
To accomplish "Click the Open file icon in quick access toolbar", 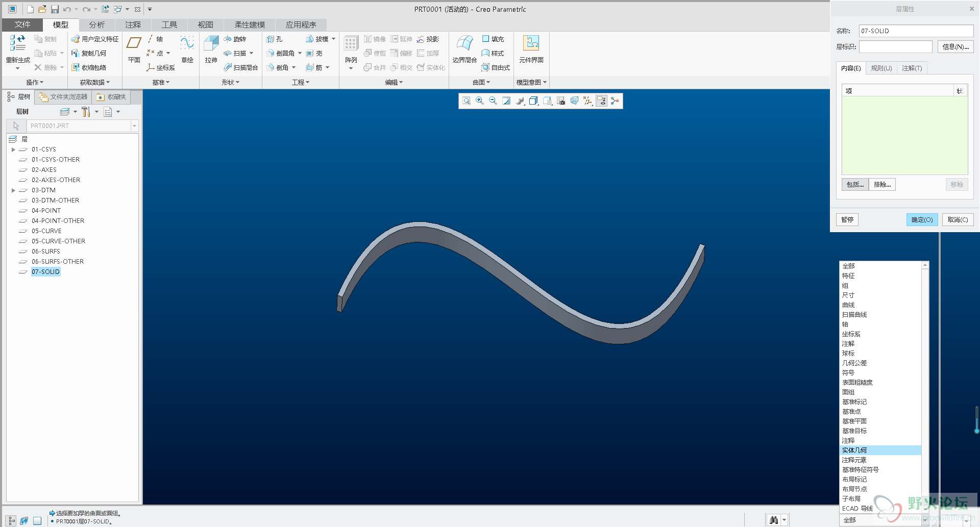I will pos(42,9).
